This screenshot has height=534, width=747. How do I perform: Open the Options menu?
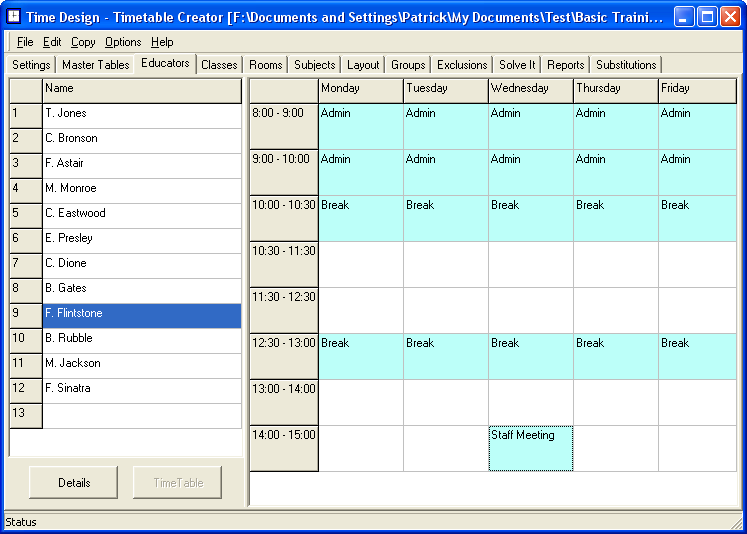tap(123, 42)
